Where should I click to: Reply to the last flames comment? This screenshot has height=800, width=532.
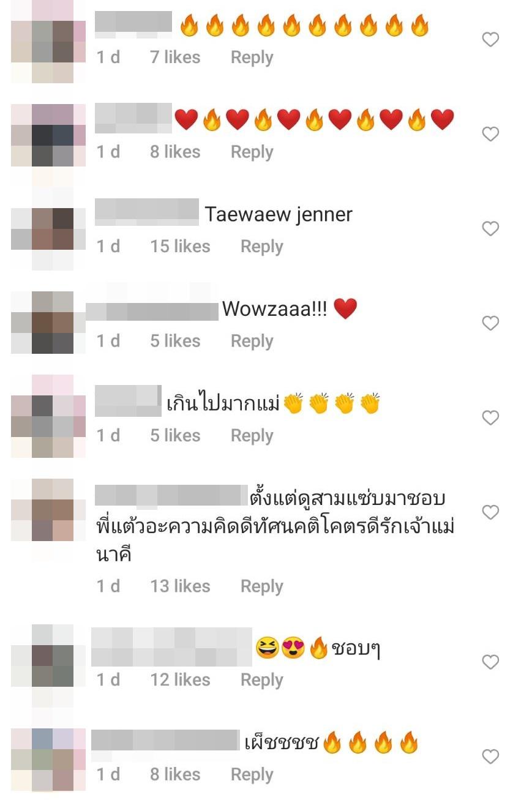pyautogui.click(x=252, y=774)
